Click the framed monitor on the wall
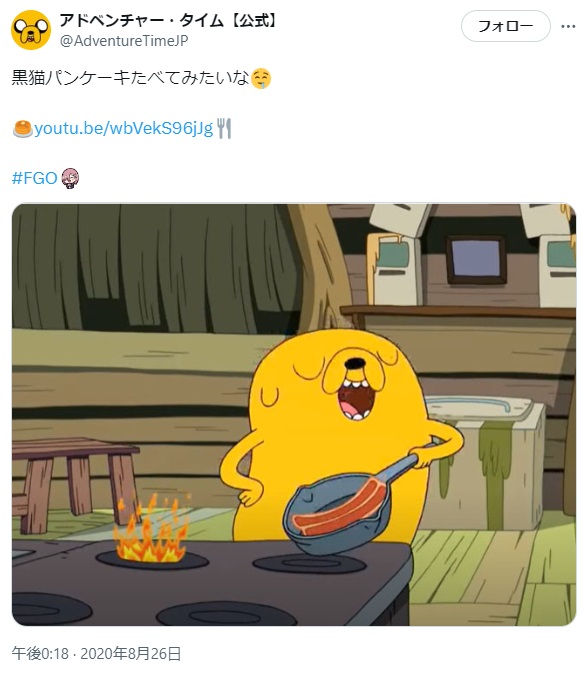The width and height of the screenshot is (585, 679). tap(476, 259)
